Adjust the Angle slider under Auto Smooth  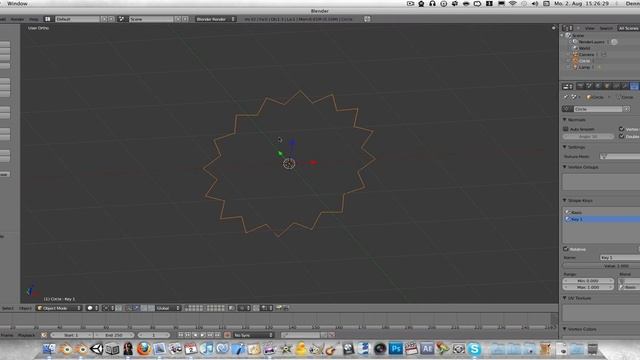588,136
